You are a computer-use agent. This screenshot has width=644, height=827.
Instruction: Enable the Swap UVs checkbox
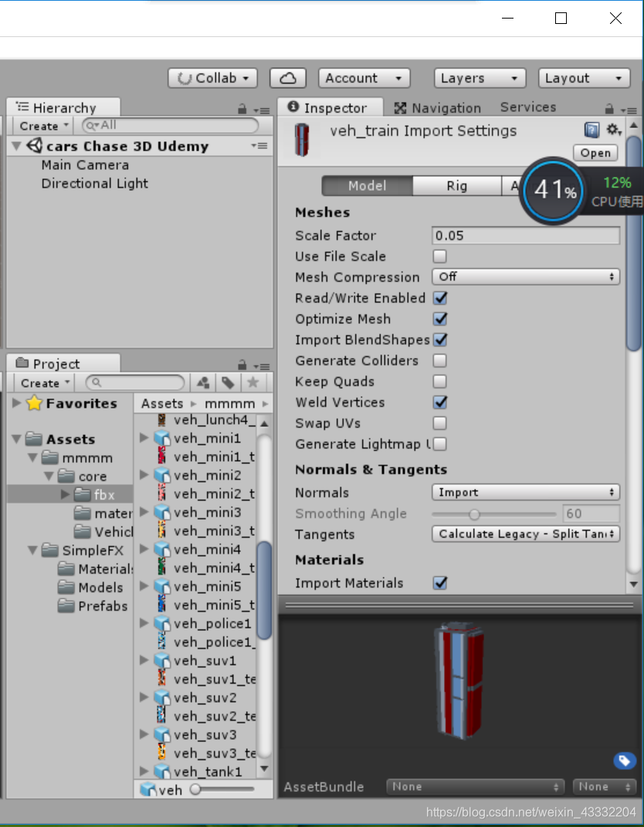point(439,423)
